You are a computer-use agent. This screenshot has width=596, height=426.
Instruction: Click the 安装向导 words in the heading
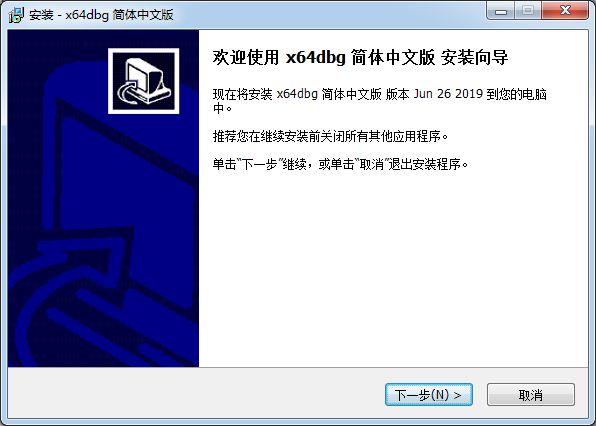pos(474,57)
